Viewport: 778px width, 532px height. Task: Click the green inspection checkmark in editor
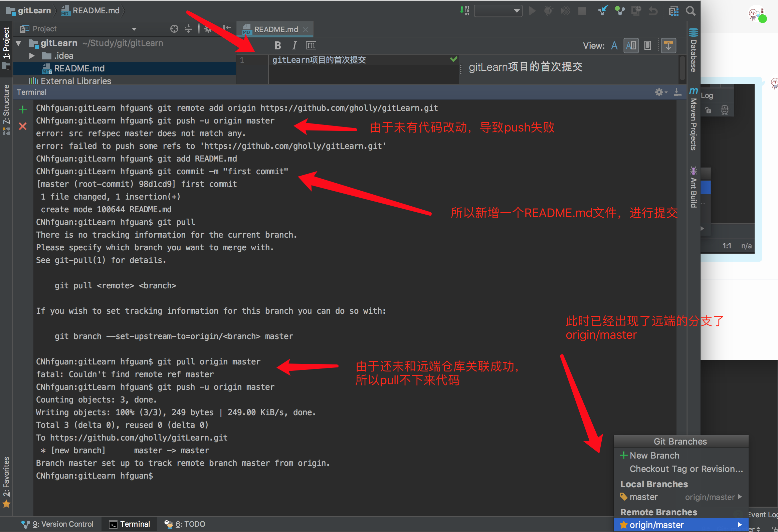[x=453, y=59]
